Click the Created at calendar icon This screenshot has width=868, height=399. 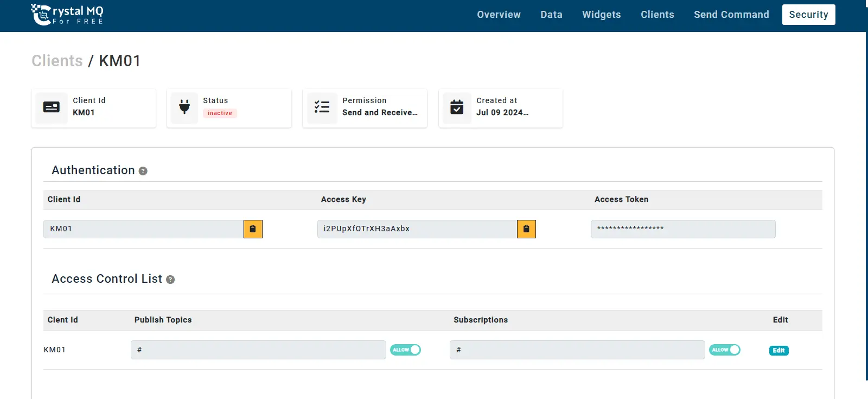pos(457,107)
